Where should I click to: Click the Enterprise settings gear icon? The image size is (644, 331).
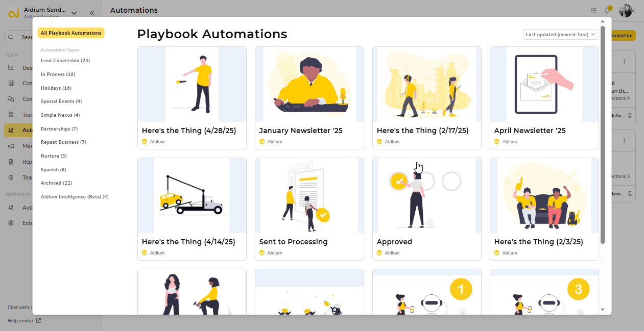coord(11,223)
